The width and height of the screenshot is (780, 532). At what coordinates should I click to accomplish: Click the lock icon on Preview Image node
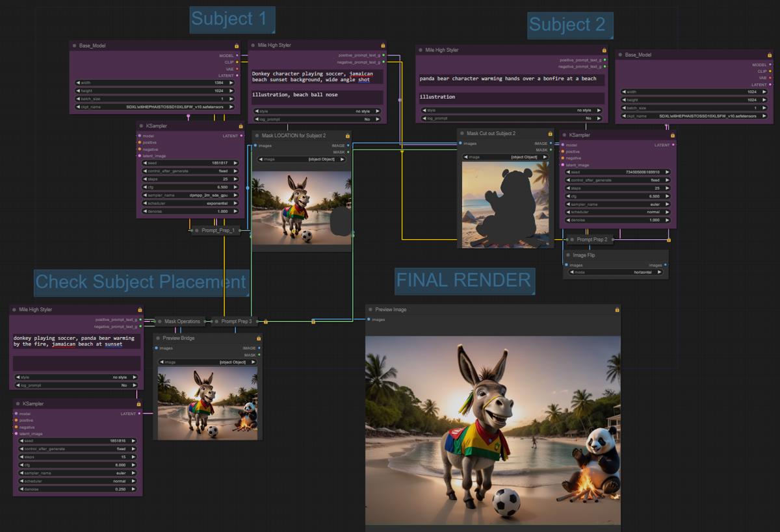point(617,310)
